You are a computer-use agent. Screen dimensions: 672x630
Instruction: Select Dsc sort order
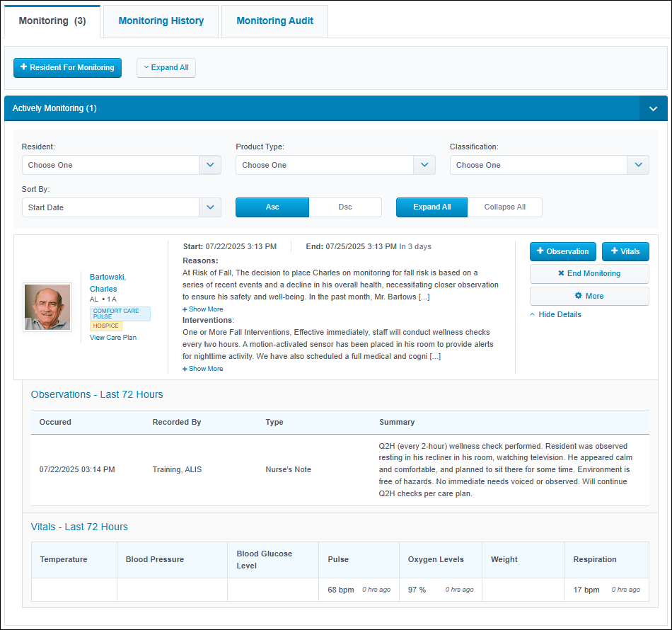(345, 207)
